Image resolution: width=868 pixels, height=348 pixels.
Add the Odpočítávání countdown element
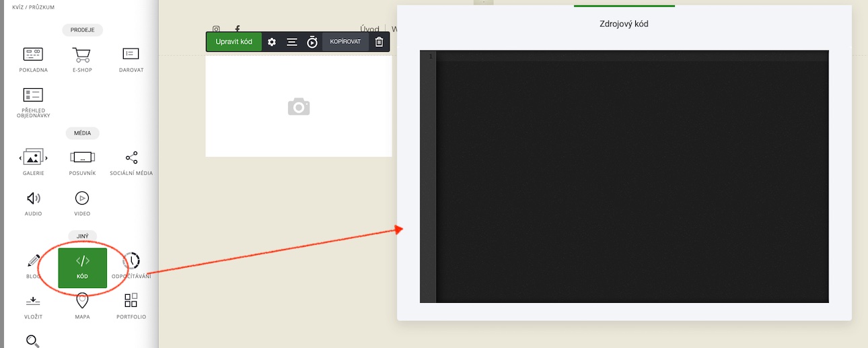click(x=131, y=267)
